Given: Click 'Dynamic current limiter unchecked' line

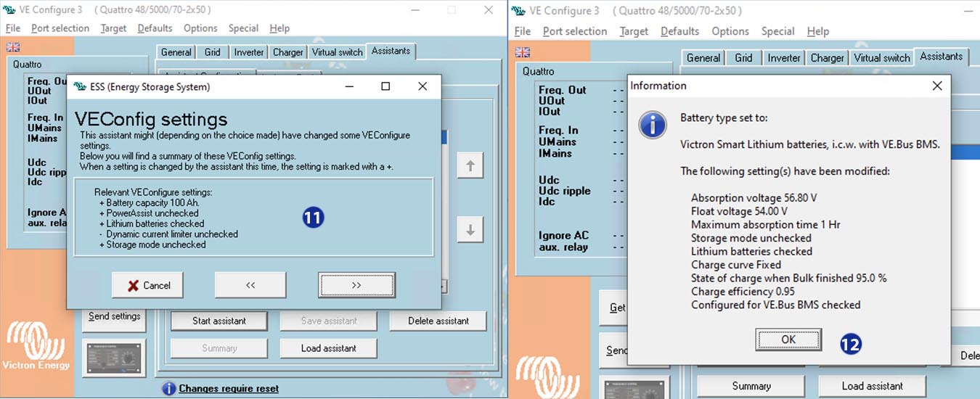Looking at the screenshot, I should coord(168,234).
